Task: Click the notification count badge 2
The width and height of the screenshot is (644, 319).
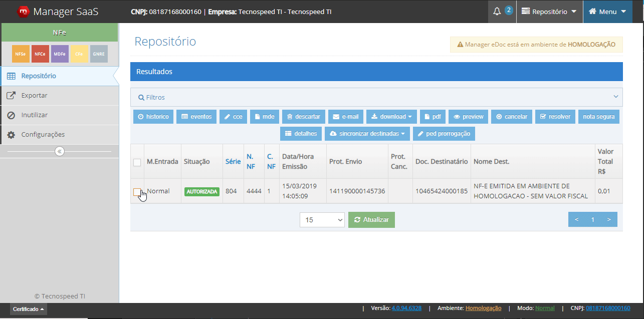Action: point(509,10)
